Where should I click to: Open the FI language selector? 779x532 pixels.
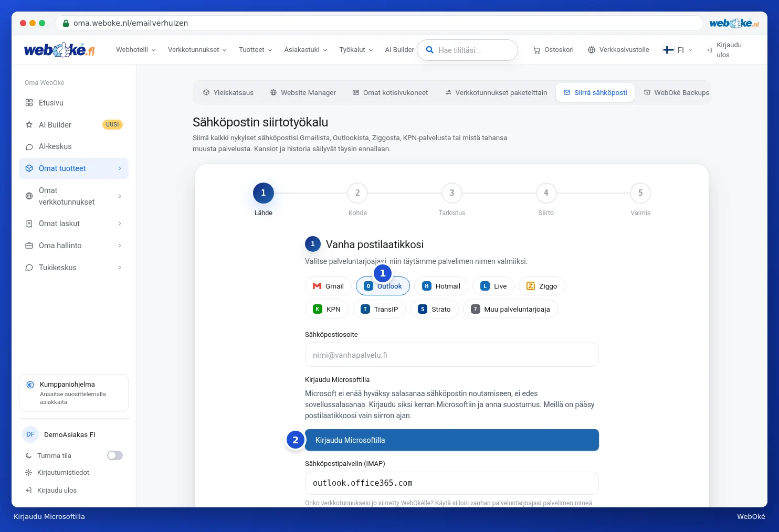point(678,50)
